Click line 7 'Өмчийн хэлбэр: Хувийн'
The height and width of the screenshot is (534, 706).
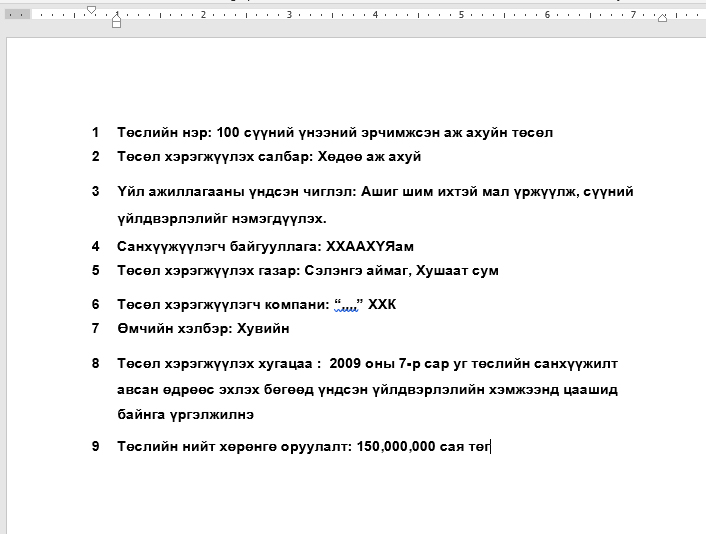[203, 328]
